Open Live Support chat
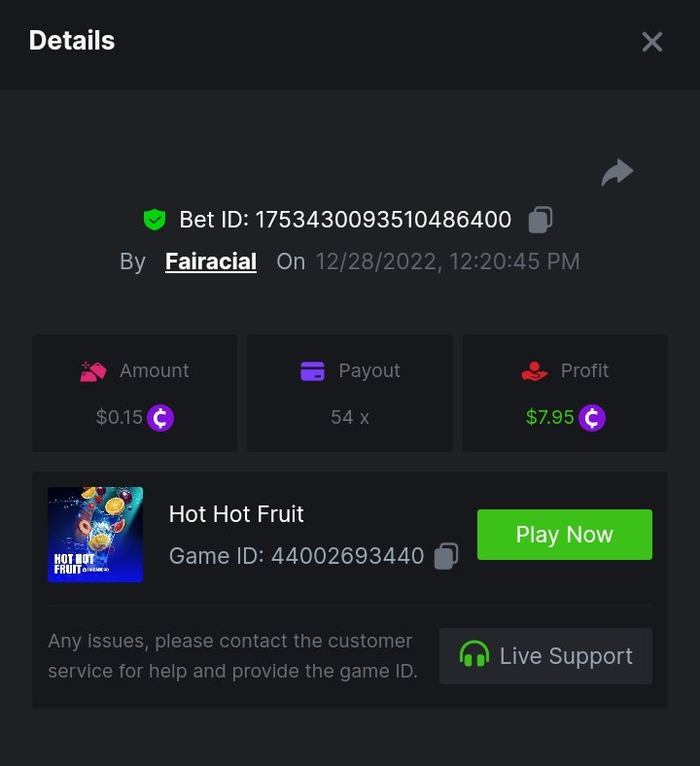The width and height of the screenshot is (700, 766). coord(545,656)
